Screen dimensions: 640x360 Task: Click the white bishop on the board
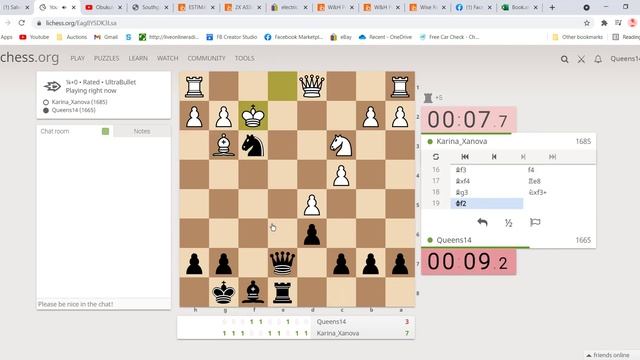click(224, 145)
